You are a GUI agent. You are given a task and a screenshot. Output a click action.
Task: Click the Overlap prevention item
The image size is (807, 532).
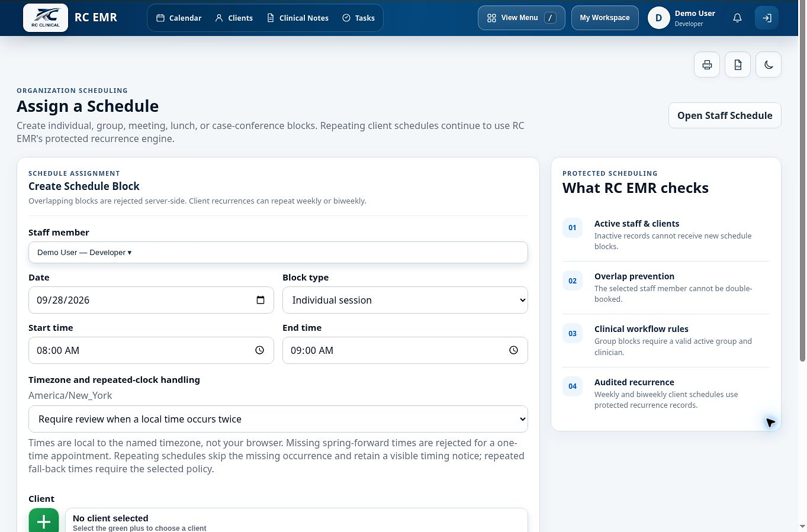[666, 288]
